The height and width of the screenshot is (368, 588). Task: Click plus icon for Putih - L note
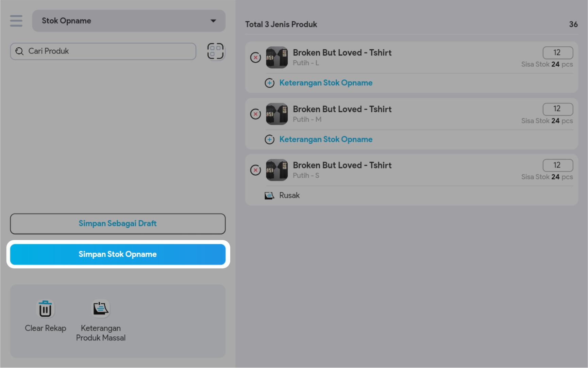tap(270, 83)
